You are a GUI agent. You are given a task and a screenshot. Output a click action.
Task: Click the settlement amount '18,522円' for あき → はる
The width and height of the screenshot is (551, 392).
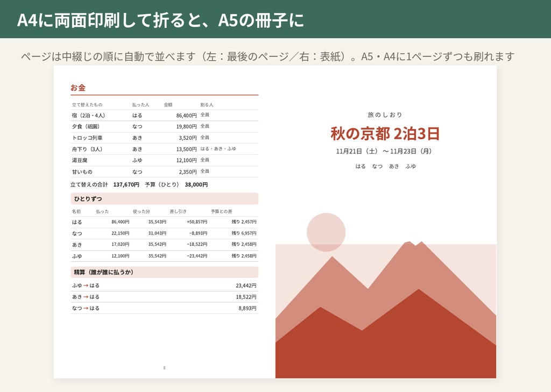pyautogui.click(x=246, y=297)
